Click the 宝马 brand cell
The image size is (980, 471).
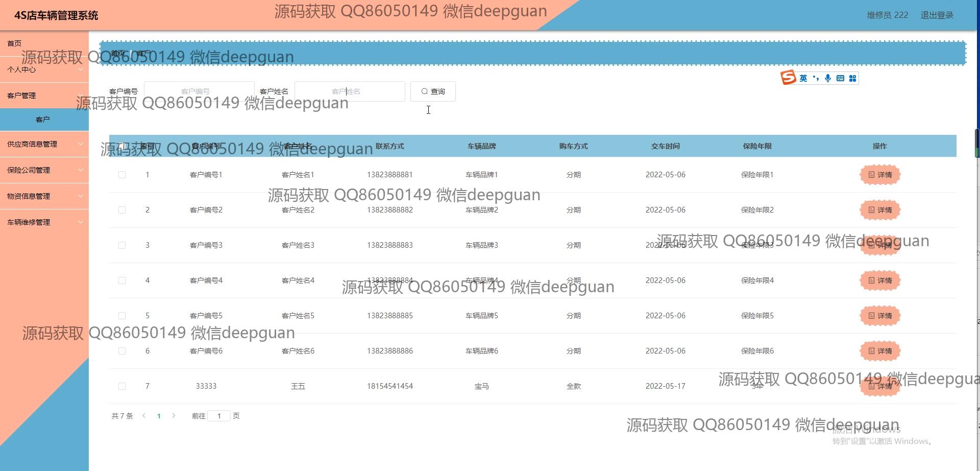coord(482,386)
